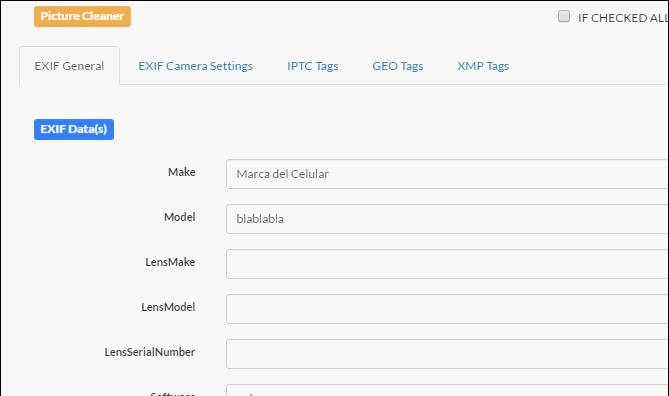
Task: Click into the LensSerialNumber input field
Action: 447,354
